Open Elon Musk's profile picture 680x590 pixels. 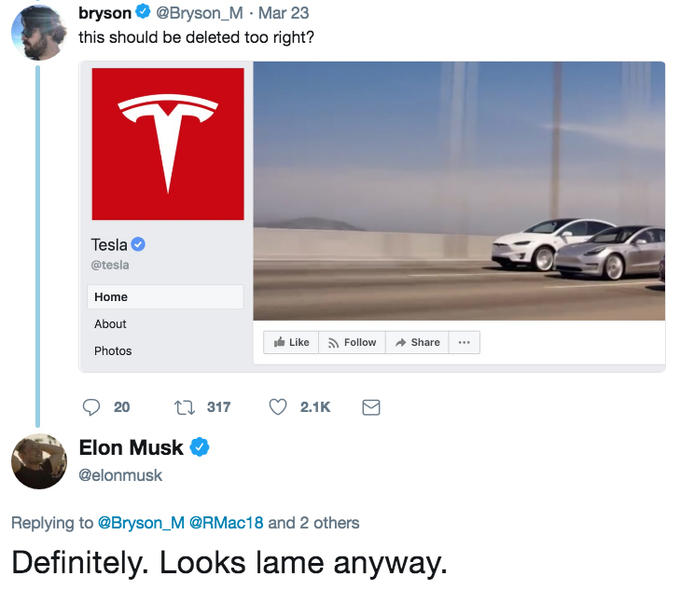[x=39, y=461]
